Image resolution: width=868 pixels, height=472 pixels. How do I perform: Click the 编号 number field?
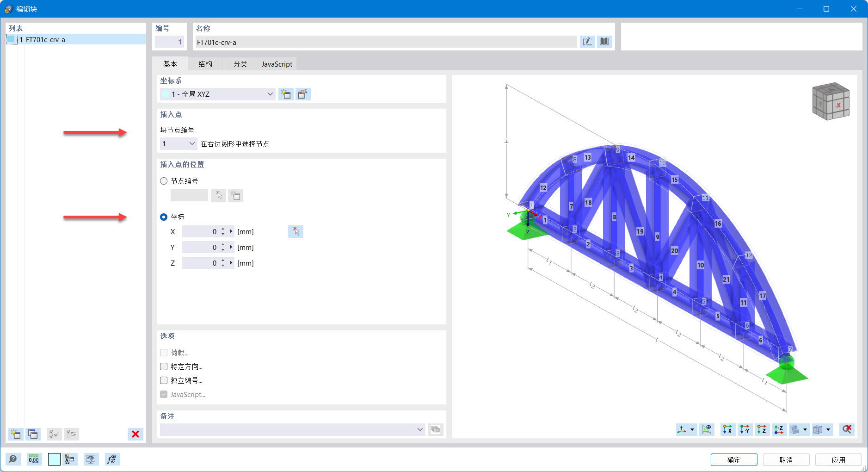pos(169,42)
